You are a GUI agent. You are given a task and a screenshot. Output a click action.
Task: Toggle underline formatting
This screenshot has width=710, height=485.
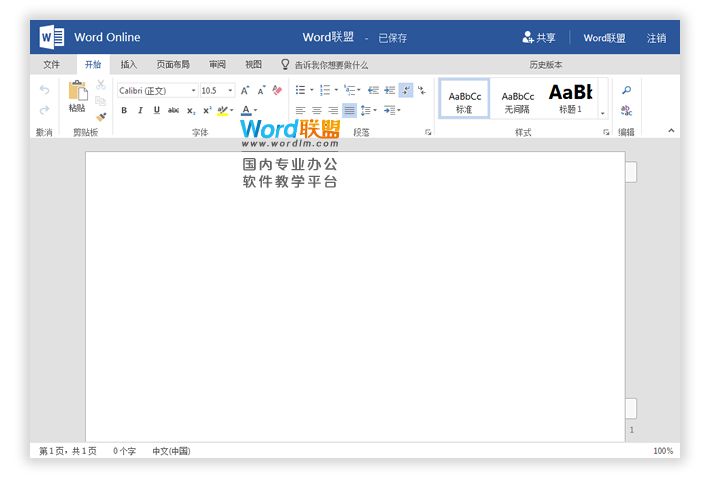(x=157, y=110)
